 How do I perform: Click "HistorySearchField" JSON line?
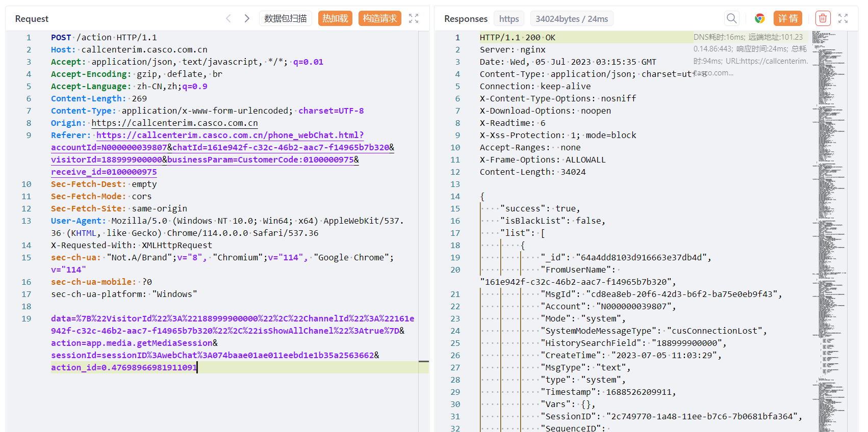pos(633,343)
